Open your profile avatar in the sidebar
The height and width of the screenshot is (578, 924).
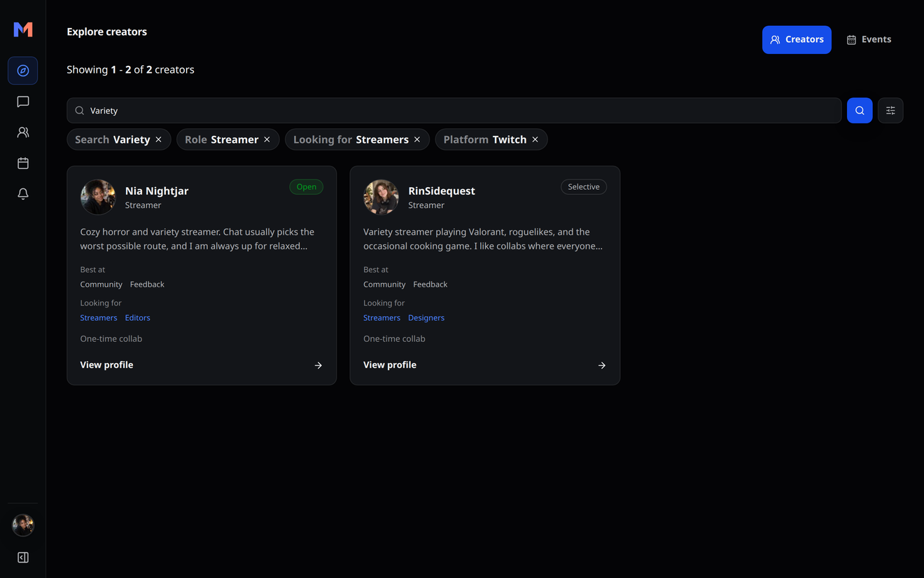click(x=23, y=525)
